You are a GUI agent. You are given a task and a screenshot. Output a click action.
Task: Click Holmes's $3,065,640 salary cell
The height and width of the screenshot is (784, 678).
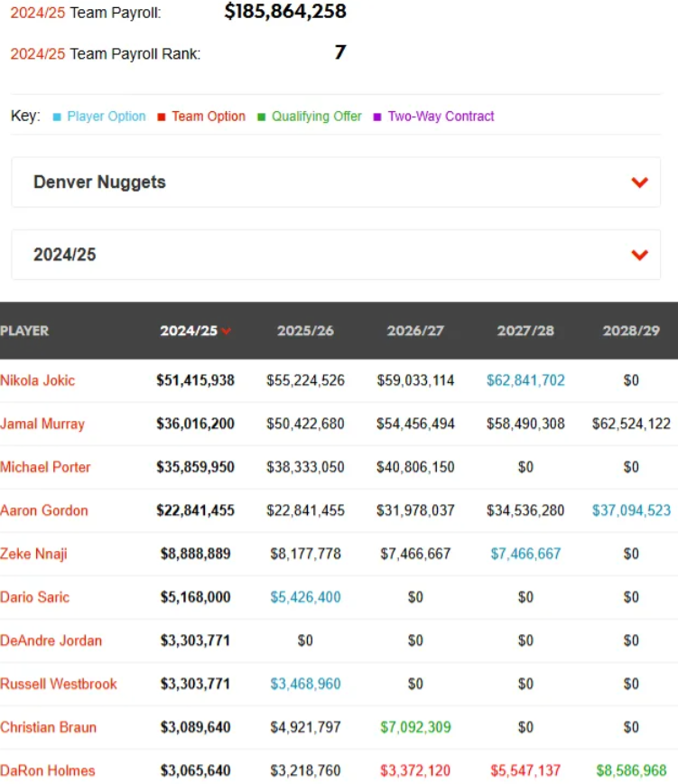(x=195, y=770)
